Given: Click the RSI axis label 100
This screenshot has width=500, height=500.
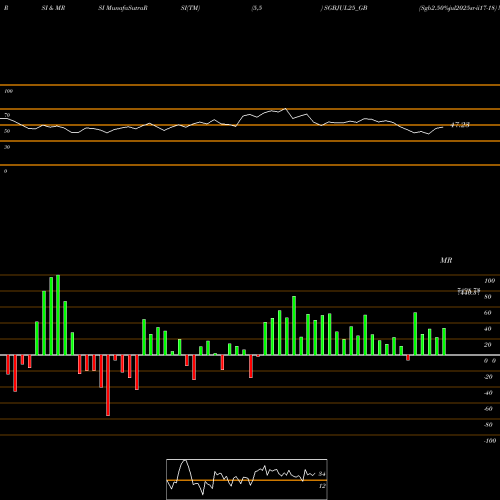Looking at the screenshot, I should click(x=8, y=91).
